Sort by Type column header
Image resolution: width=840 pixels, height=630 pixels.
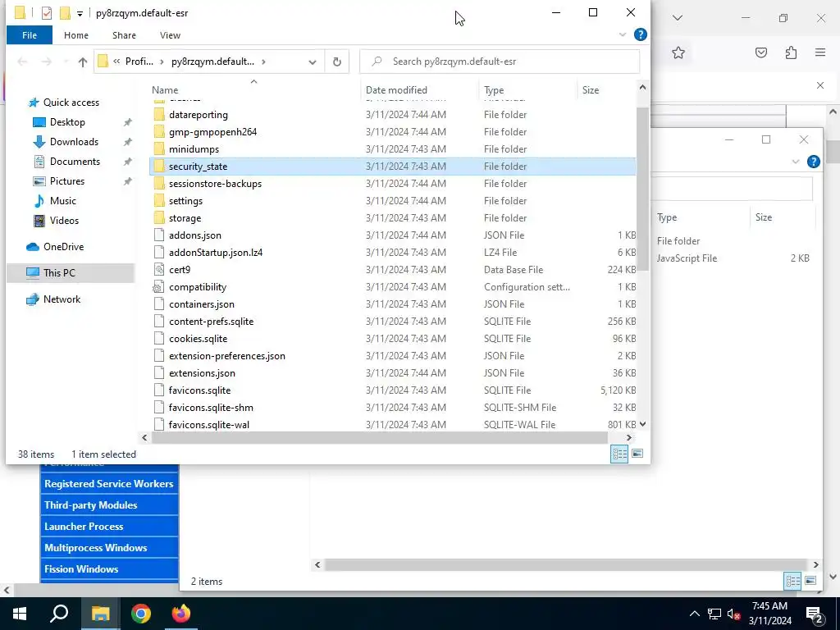point(494,90)
